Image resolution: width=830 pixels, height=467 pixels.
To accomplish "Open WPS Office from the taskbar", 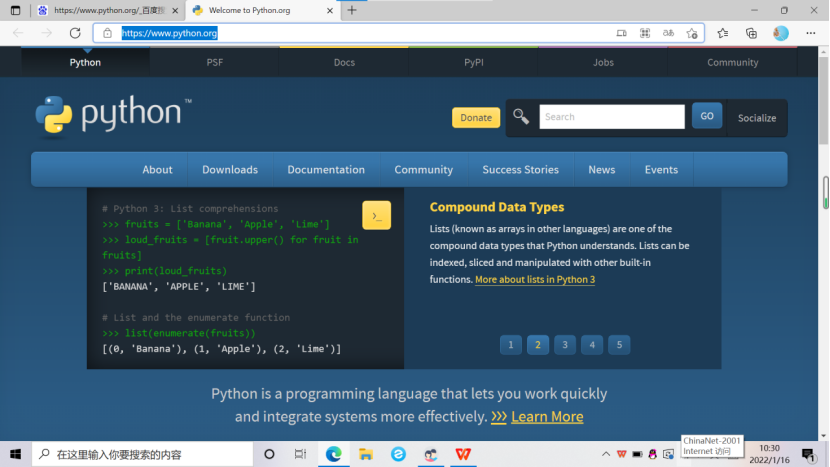I will (463, 454).
